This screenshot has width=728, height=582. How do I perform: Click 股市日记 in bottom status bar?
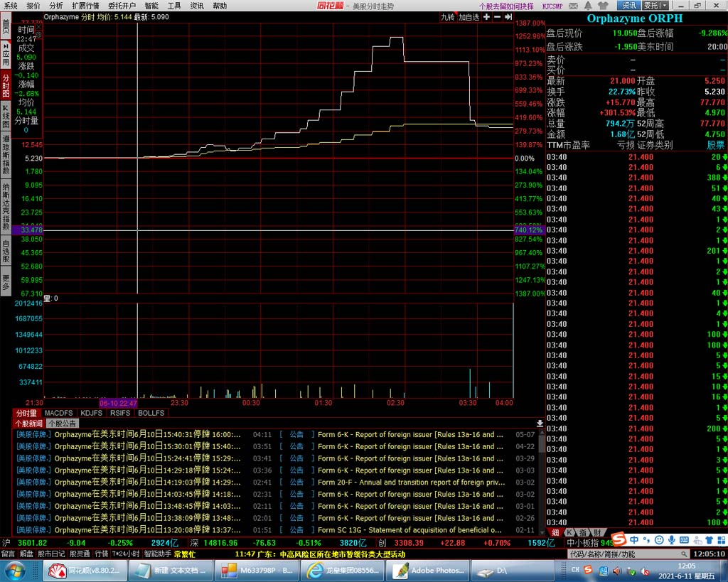[51, 554]
